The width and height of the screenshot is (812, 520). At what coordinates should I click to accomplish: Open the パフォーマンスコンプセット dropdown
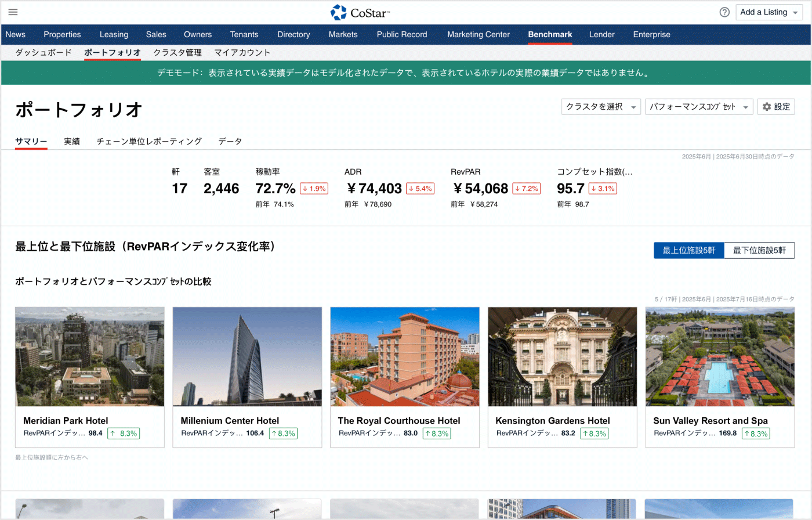tap(698, 107)
